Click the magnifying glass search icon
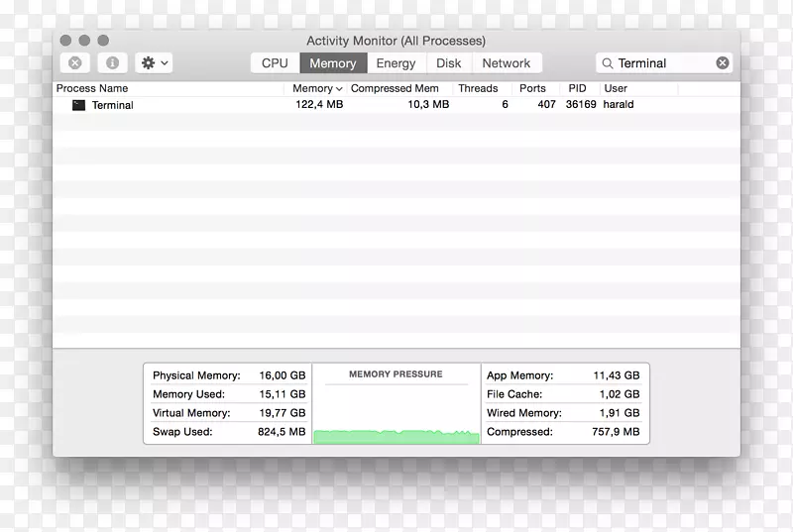 click(x=608, y=63)
